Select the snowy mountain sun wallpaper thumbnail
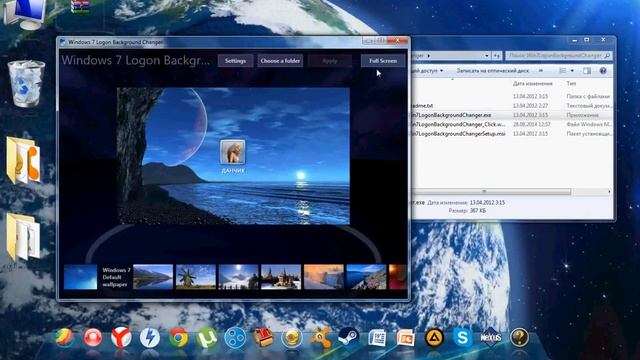Image resolution: width=640 pixels, height=360 pixels. [x=238, y=277]
